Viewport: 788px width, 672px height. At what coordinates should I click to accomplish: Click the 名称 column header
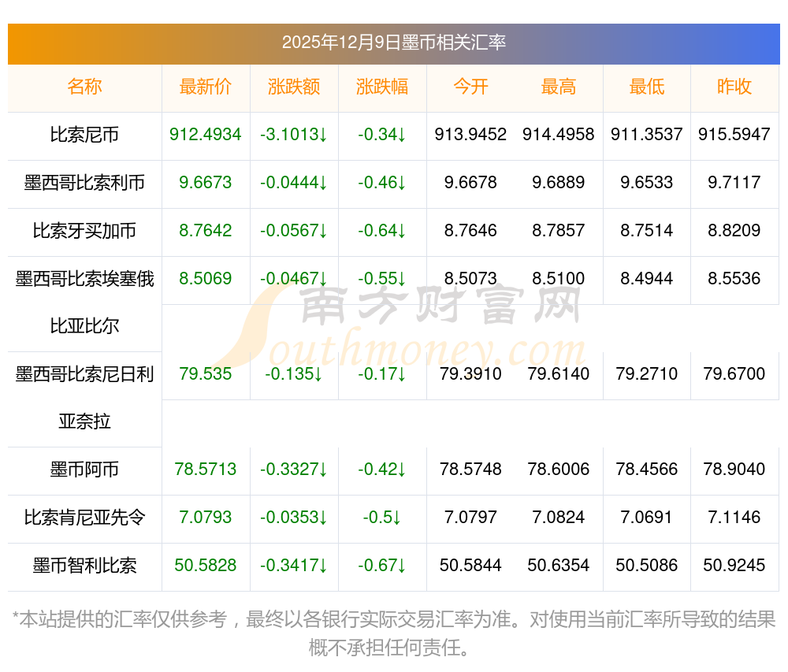(x=84, y=87)
